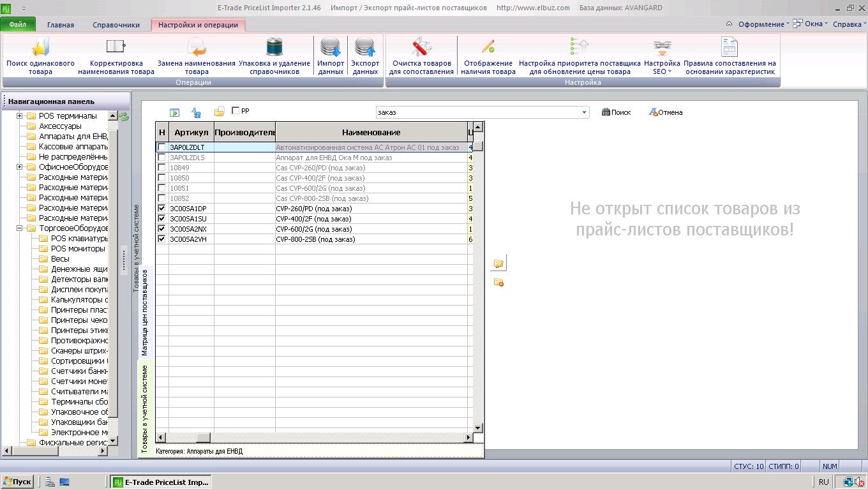Screen dimensions: 868x490
Task: Click the Пуск start button
Action: click(17, 482)
